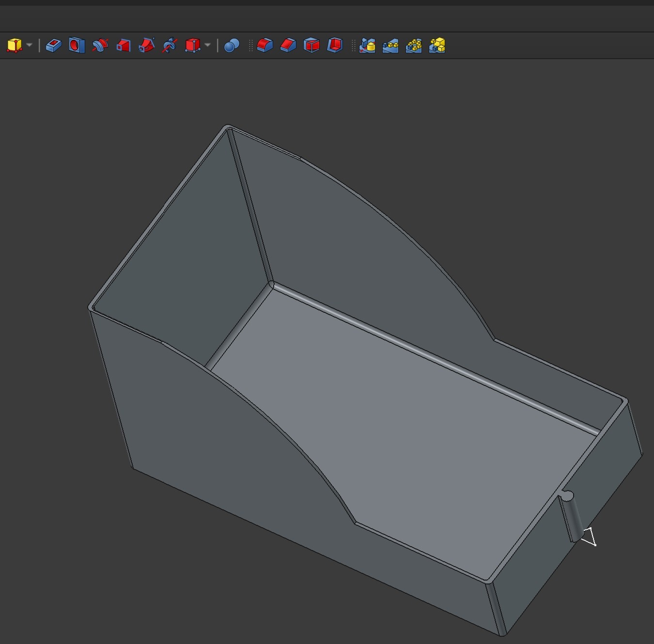Activate the Groove tool

pos(100,46)
